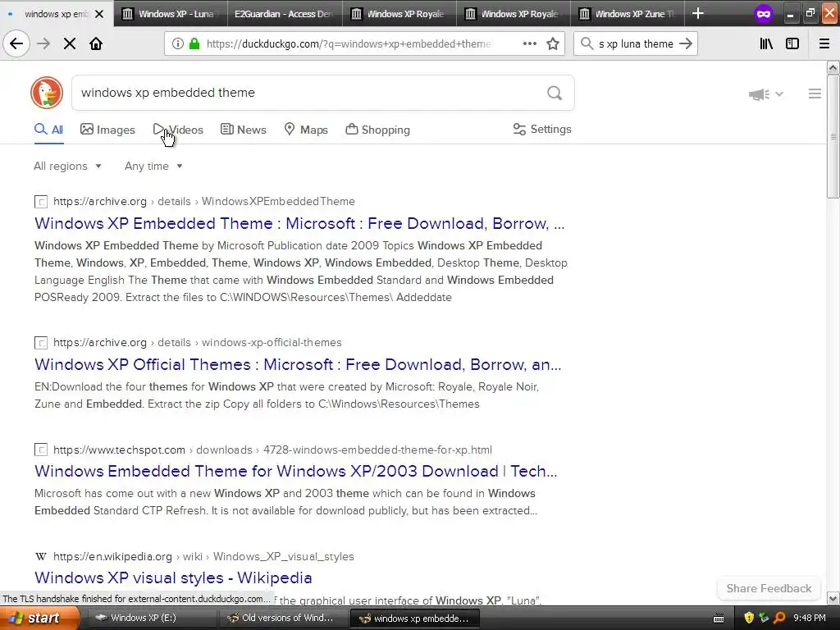Select the News search category
The height and width of the screenshot is (630, 840).
pos(243,130)
